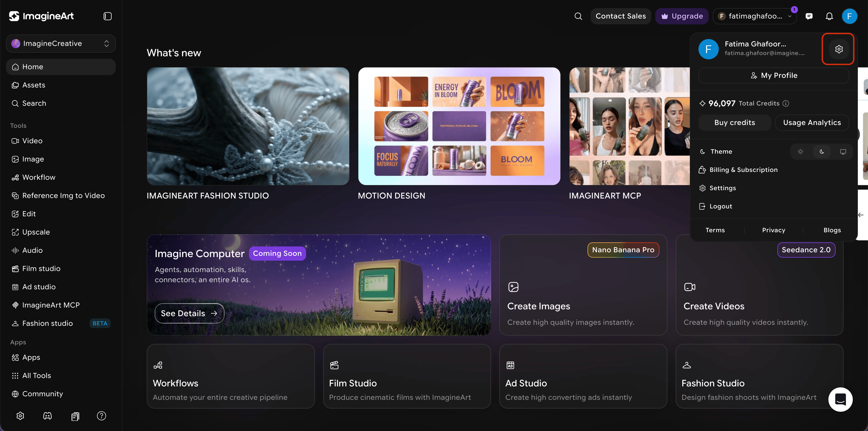868x431 pixels.
Task: Open the Motion Design thumbnail
Action: [x=459, y=126]
